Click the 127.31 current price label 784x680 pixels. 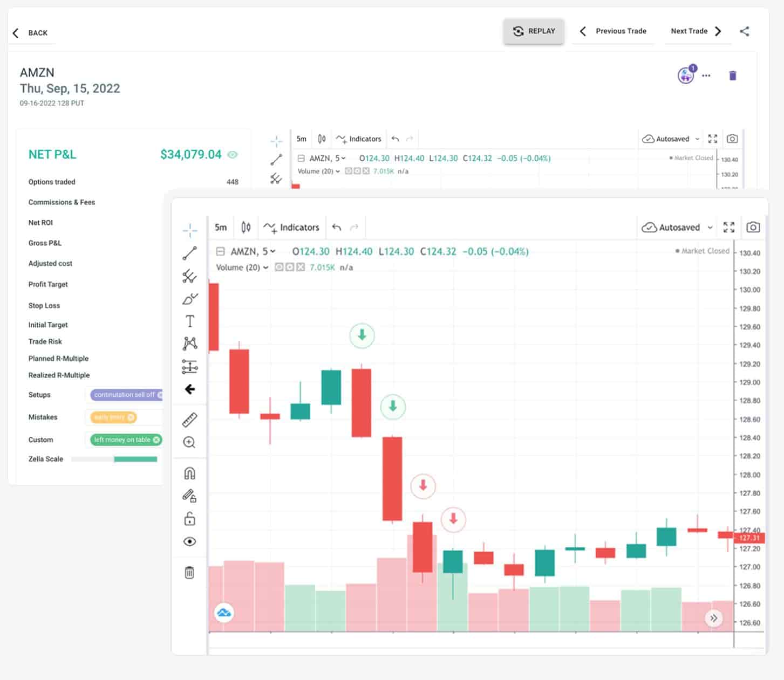[749, 538]
